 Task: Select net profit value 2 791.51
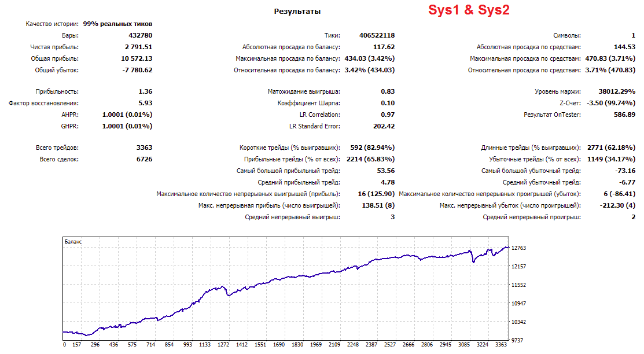coord(138,47)
